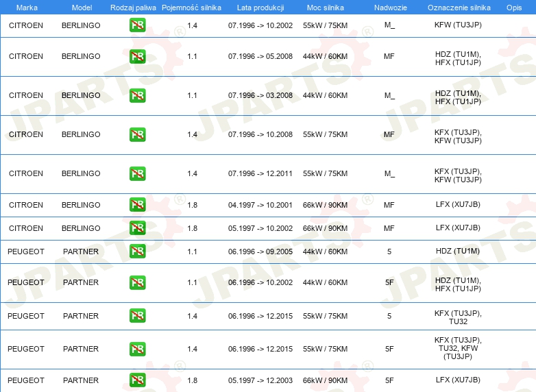Click fuel icon in 07.1996 -> 05.2008 row
This screenshot has height=392, width=536.
pos(137,56)
